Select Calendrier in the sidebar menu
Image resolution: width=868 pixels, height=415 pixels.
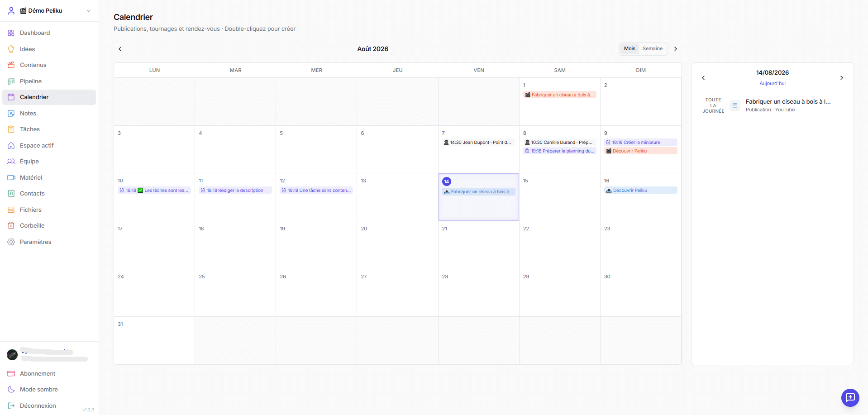[49, 97]
